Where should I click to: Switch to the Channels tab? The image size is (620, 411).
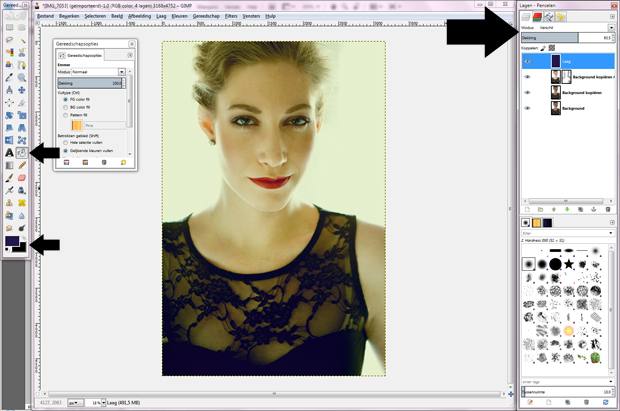tap(537, 16)
